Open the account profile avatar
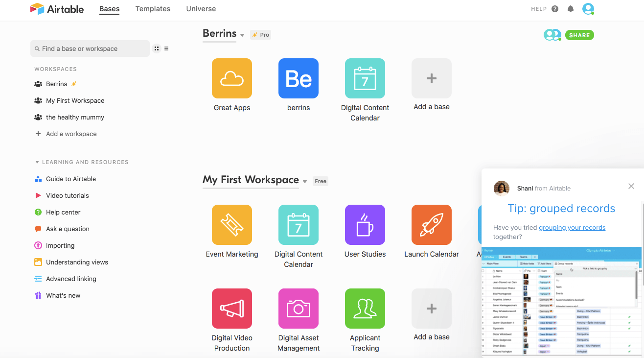Image resolution: width=644 pixels, height=358 pixels. (588, 9)
